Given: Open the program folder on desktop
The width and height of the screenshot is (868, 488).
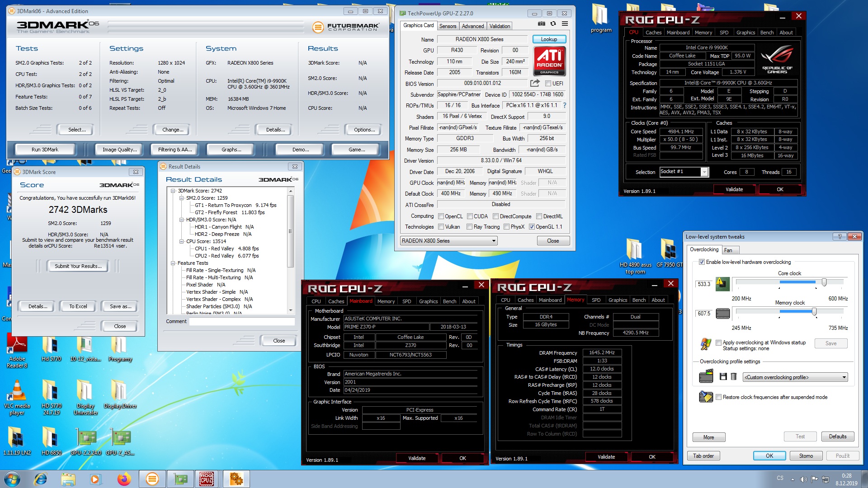Looking at the screenshot, I should 601,18.
